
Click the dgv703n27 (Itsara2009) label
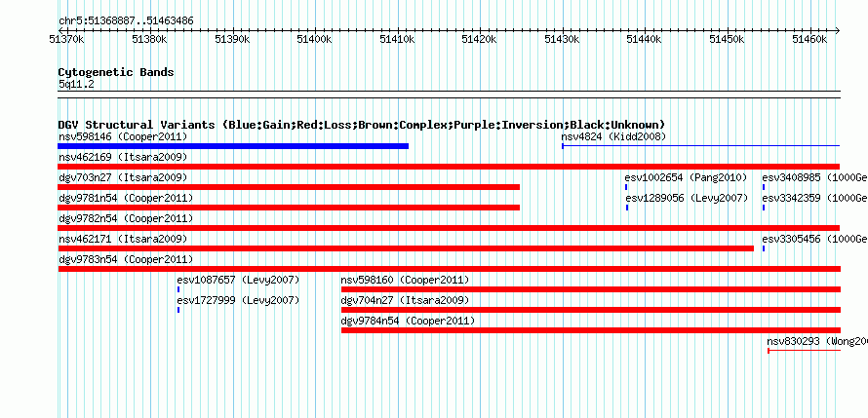click(x=123, y=177)
